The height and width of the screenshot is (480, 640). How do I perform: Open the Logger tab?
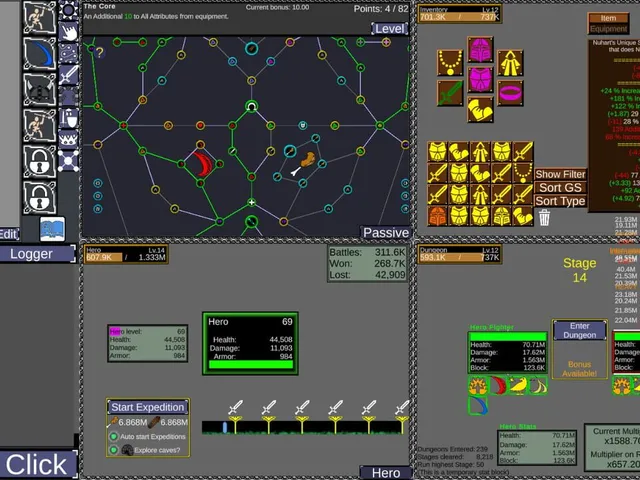[x=38, y=254]
